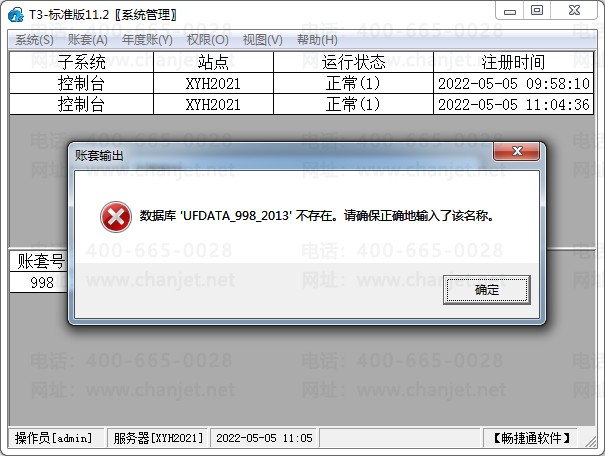The height and width of the screenshot is (456, 605).
Task: Minimize the T3 system management window
Action: coord(510,11)
